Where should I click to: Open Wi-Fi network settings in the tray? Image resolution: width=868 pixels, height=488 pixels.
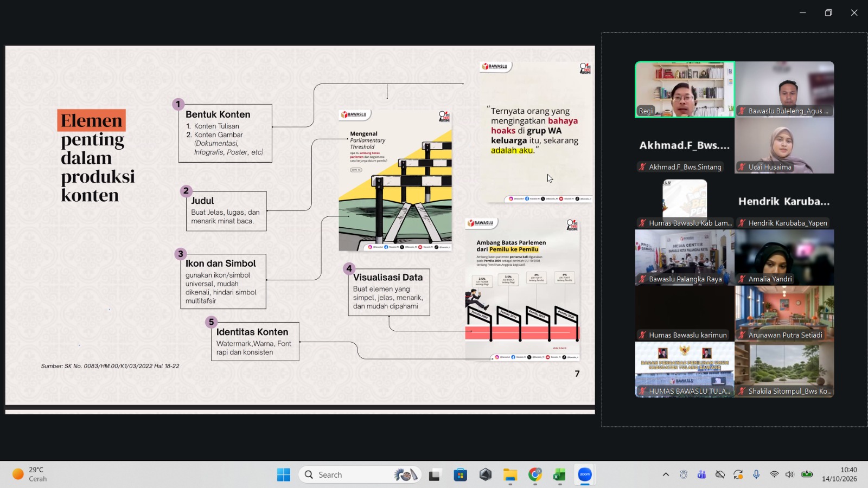point(774,474)
